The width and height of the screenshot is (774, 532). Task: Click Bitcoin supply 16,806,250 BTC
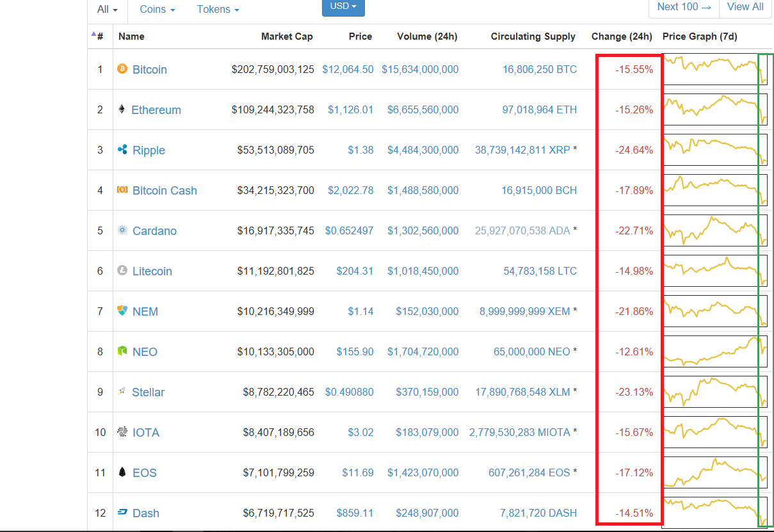pyautogui.click(x=540, y=69)
